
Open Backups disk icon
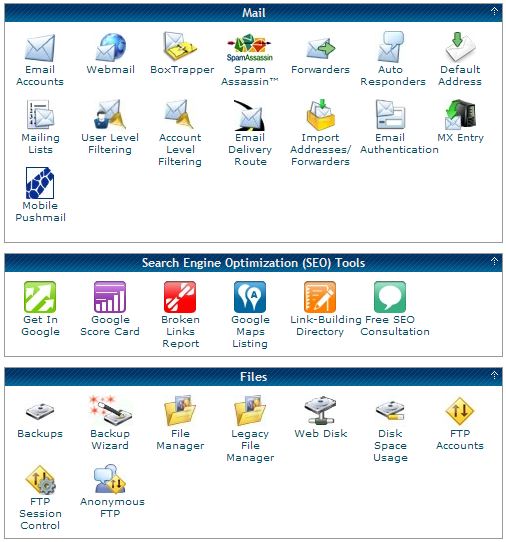pos(40,411)
